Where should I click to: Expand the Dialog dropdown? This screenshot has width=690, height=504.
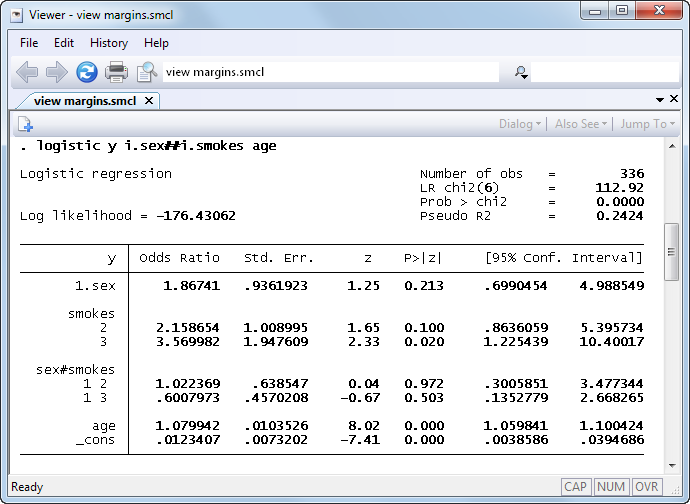point(520,124)
